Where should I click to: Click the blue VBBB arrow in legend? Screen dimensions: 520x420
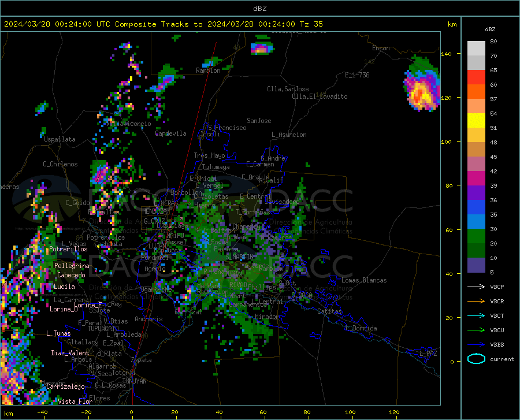[x=476, y=344]
